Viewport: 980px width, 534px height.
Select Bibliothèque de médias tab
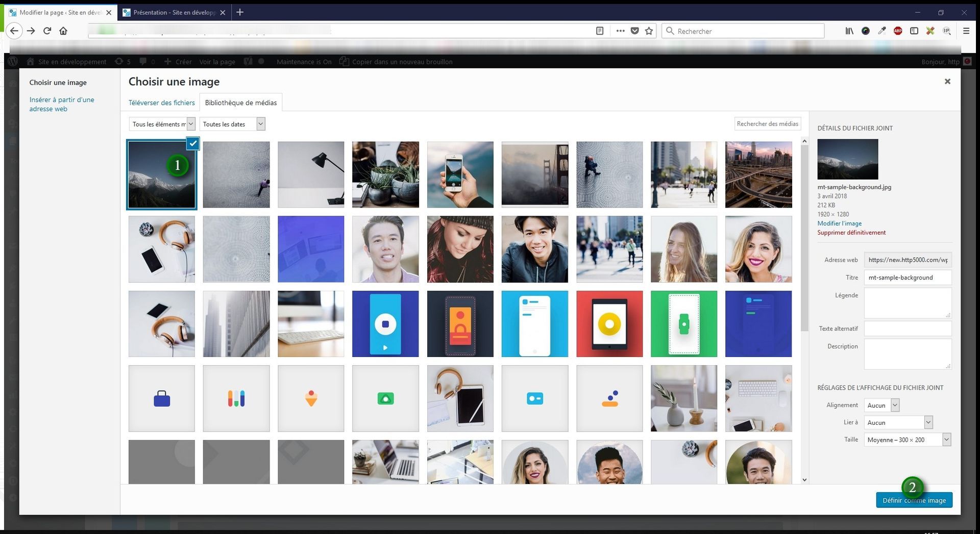pos(241,103)
